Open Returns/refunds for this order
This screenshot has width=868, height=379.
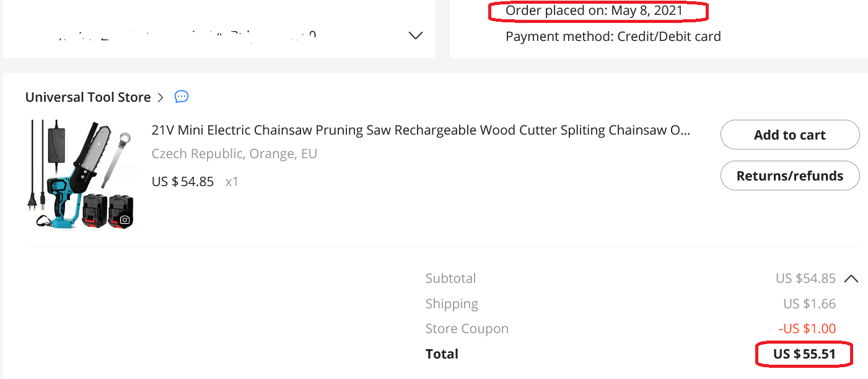[x=789, y=176]
